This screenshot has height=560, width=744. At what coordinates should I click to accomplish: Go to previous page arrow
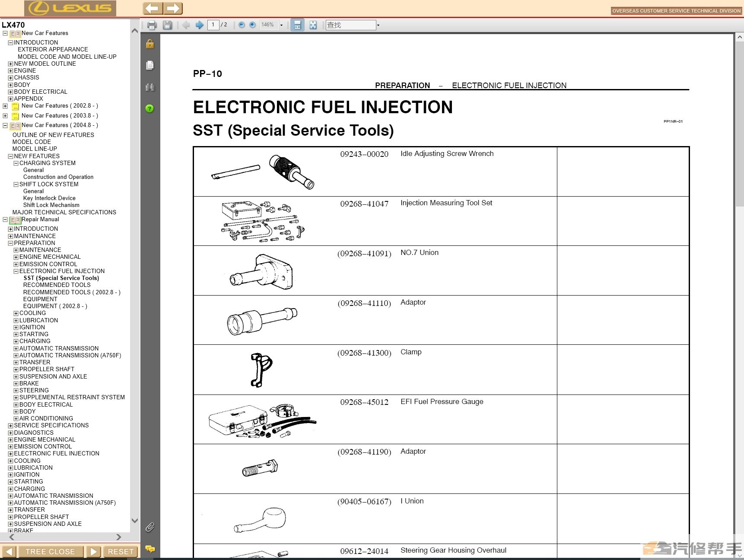(x=186, y=25)
